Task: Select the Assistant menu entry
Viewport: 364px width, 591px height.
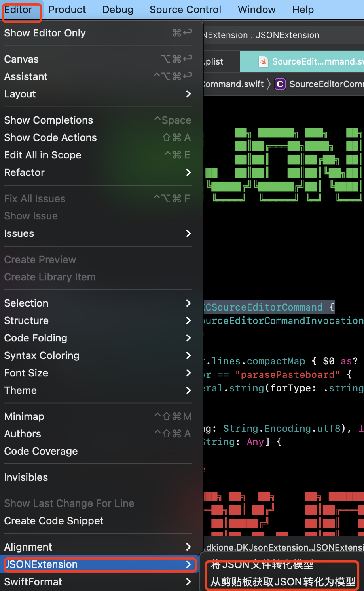Action: point(98,76)
